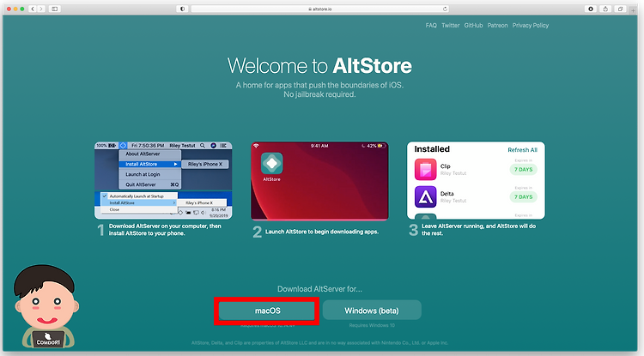Open the GitHub link

pos(473,26)
